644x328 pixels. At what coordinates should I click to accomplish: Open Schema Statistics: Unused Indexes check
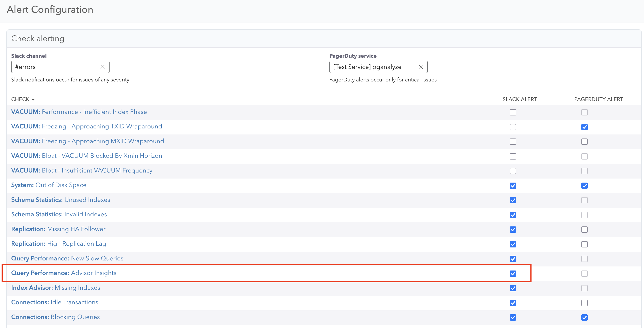point(61,200)
